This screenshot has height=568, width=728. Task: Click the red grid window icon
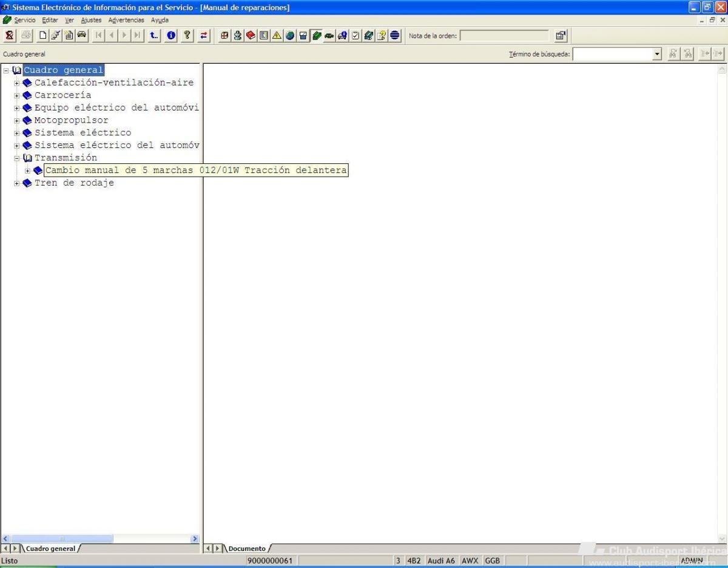pos(224,35)
